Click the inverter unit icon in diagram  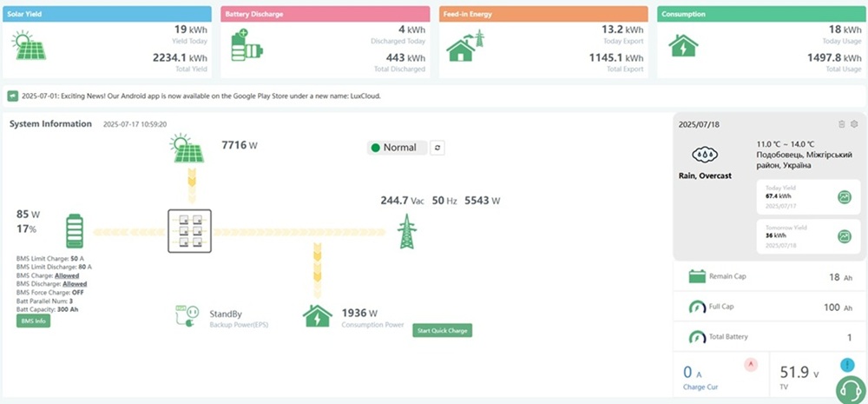190,232
